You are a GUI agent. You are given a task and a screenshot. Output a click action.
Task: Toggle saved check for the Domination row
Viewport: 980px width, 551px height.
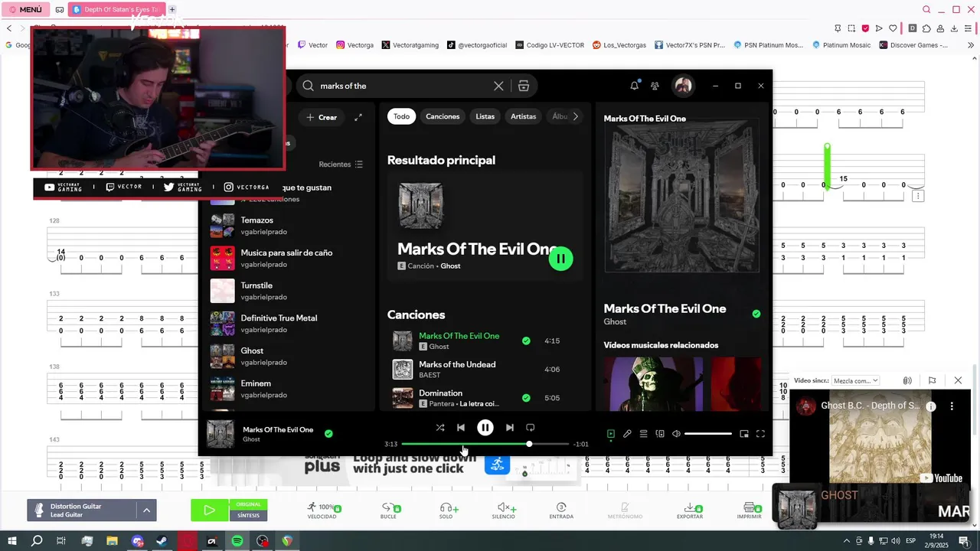click(526, 398)
